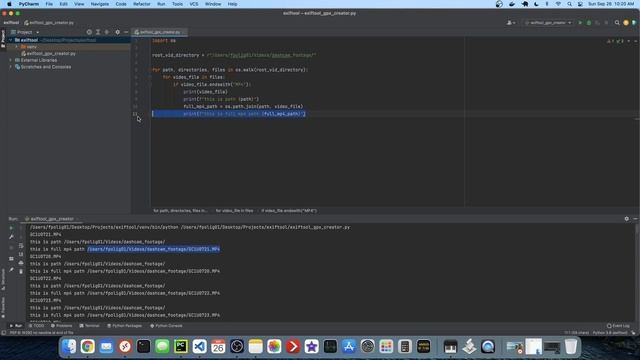Screen dimensions: 640x360
Task: Rerun program in Run panel
Action: click(x=11, y=228)
